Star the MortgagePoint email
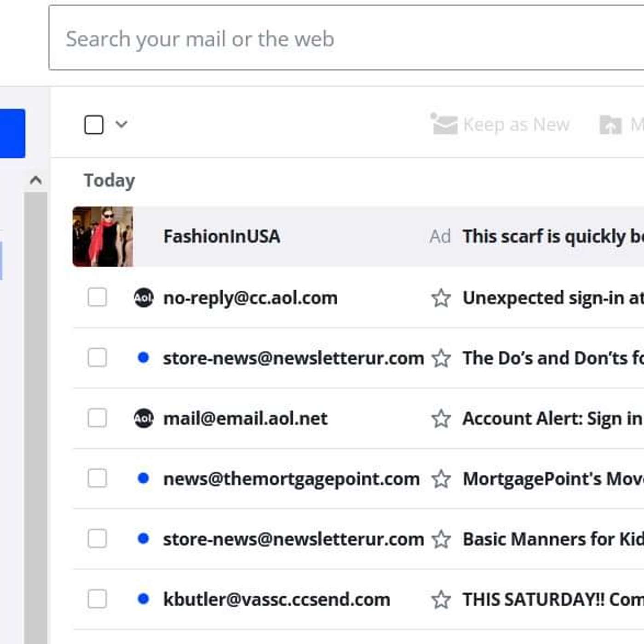Viewport: 644px width, 644px height. (441, 479)
